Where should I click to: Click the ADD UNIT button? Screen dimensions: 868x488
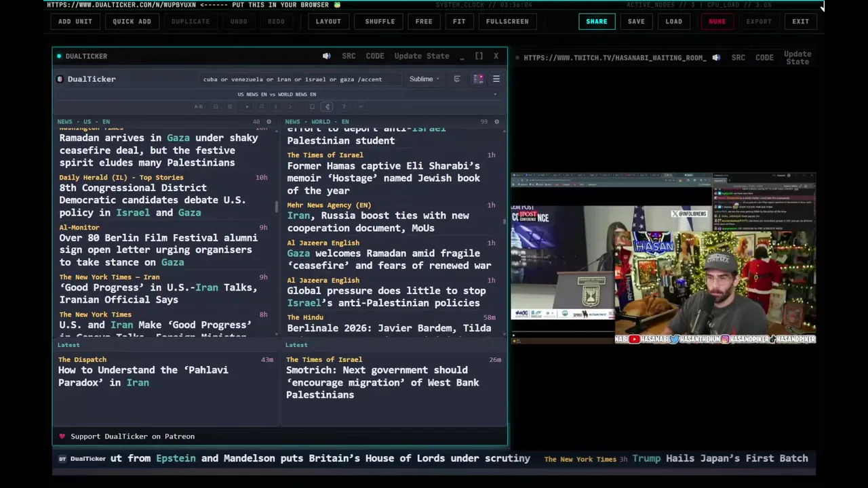pyautogui.click(x=75, y=21)
